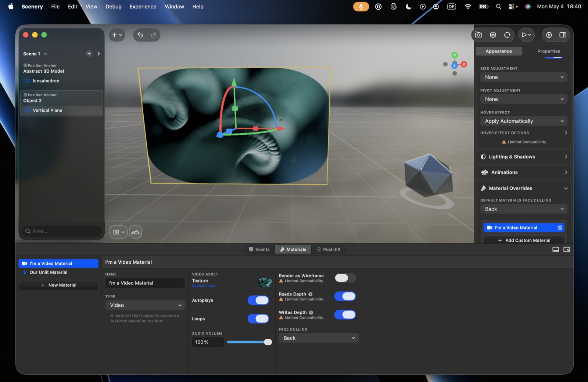Select Abstract 3D Model anchor
Screen dimensions: 588x382
coord(44,71)
